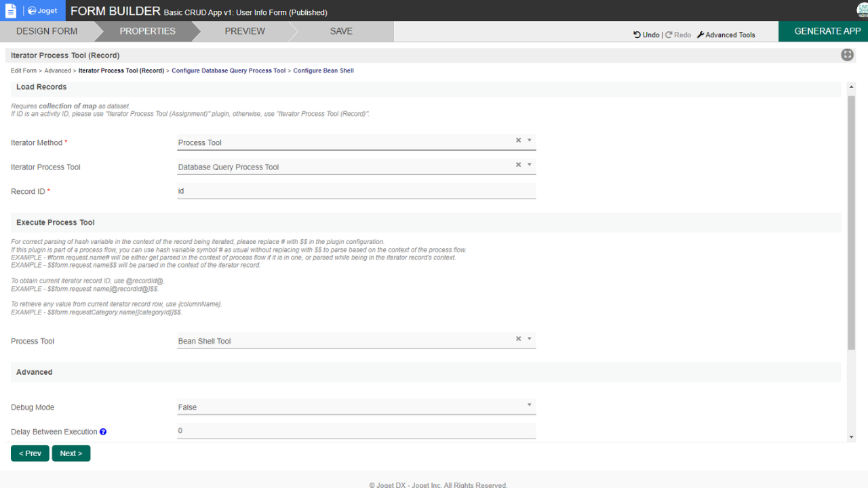Expand the Iterator Process Tool dropdown

click(x=530, y=165)
